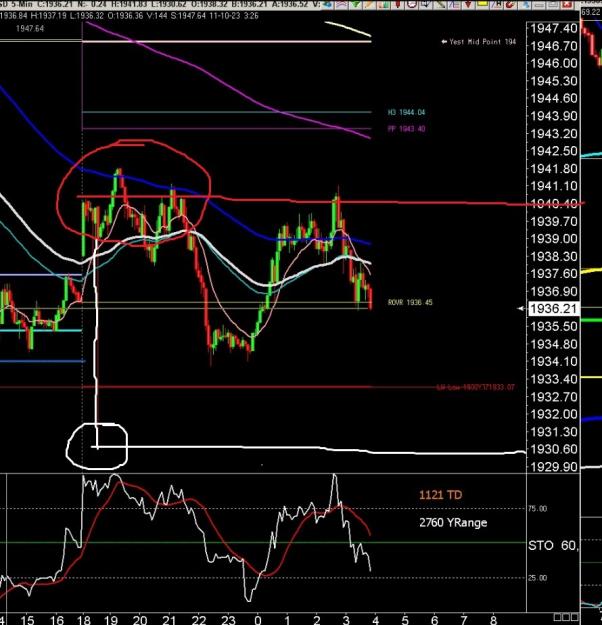Image resolution: width=602 pixels, height=625 pixels.
Task: Click the 1929.90 price axis label
Action: pos(553,466)
